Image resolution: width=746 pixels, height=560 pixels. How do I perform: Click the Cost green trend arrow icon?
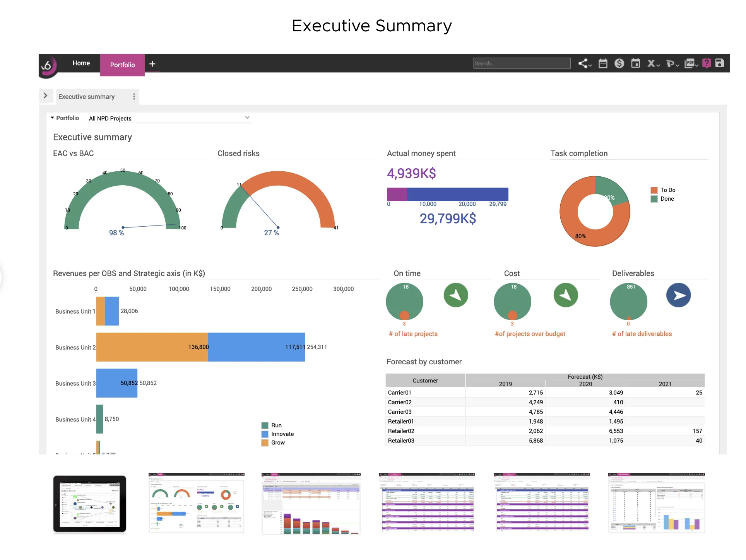coord(566,295)
